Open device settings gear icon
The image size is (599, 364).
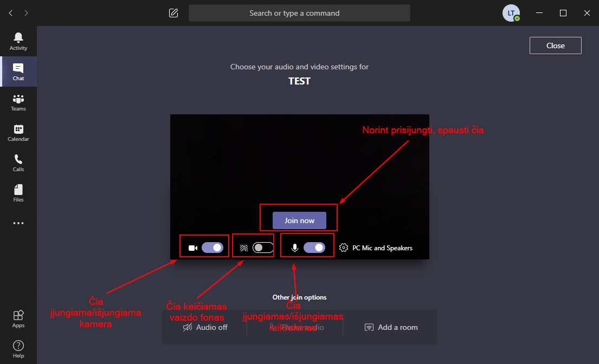pos(344,248)
